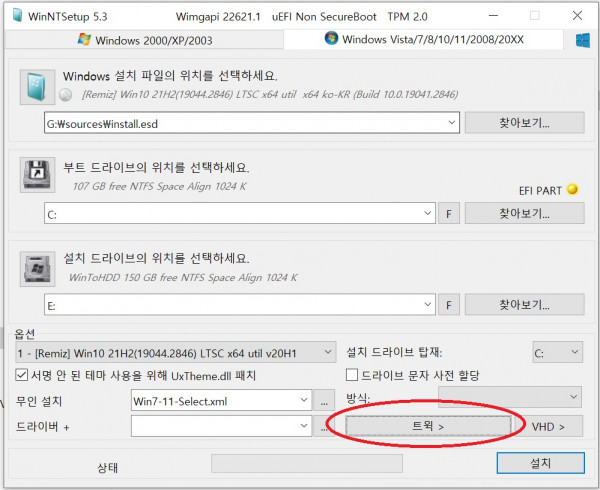The width and height of the screenshot is (600, 490).
Task: Click the Windows setup files box icon
Action: pyautogui.click(x=37, y=87)
